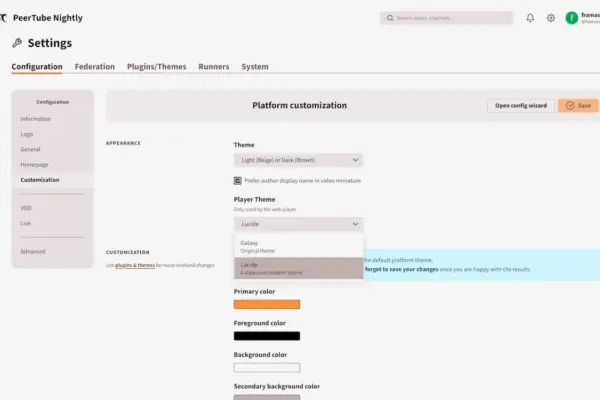Focus the search videos, channels field

coord(446,18)
